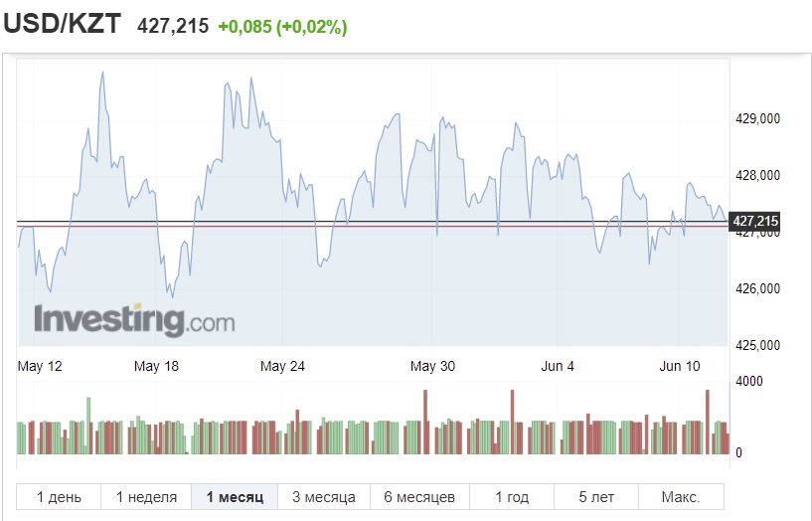Click the USD/KZT pair title
Screen dimensions: 812x521
tap(63, 25)
